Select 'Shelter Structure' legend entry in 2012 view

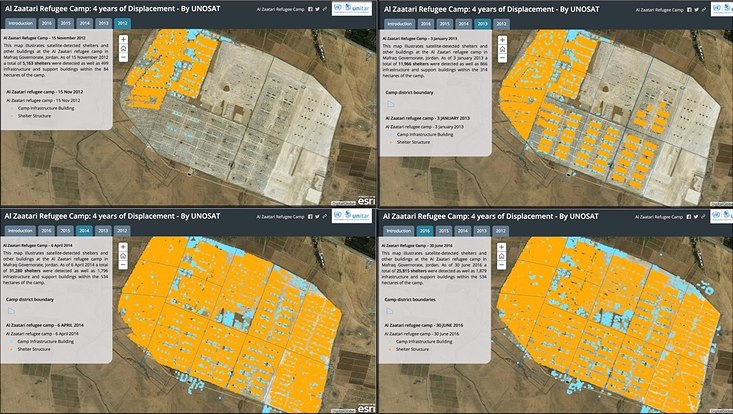pos(34,116)
